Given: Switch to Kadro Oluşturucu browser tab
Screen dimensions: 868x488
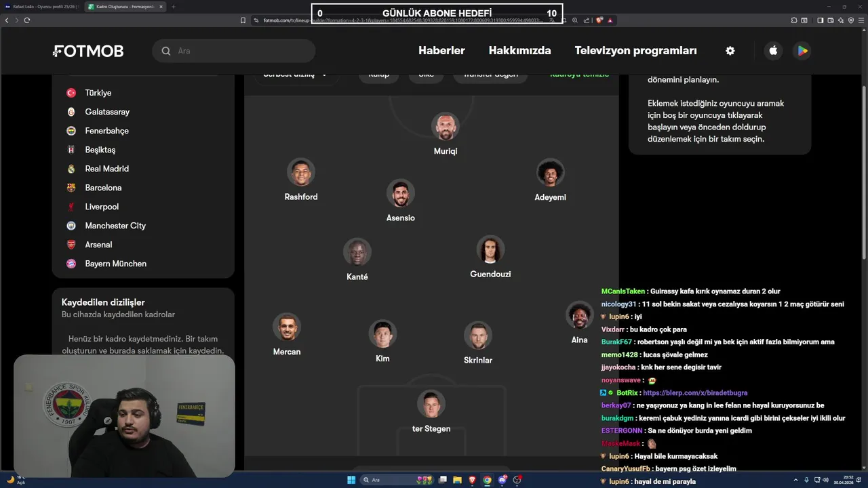Looking at the screenshot, I should (125, 7).
